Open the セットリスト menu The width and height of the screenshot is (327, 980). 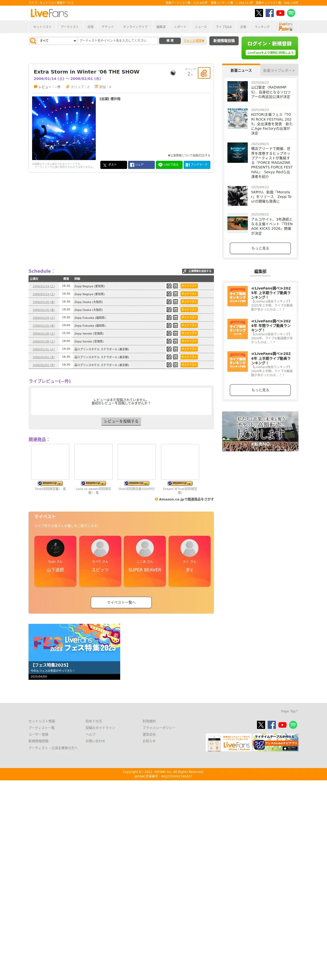(x=42, y=27)
